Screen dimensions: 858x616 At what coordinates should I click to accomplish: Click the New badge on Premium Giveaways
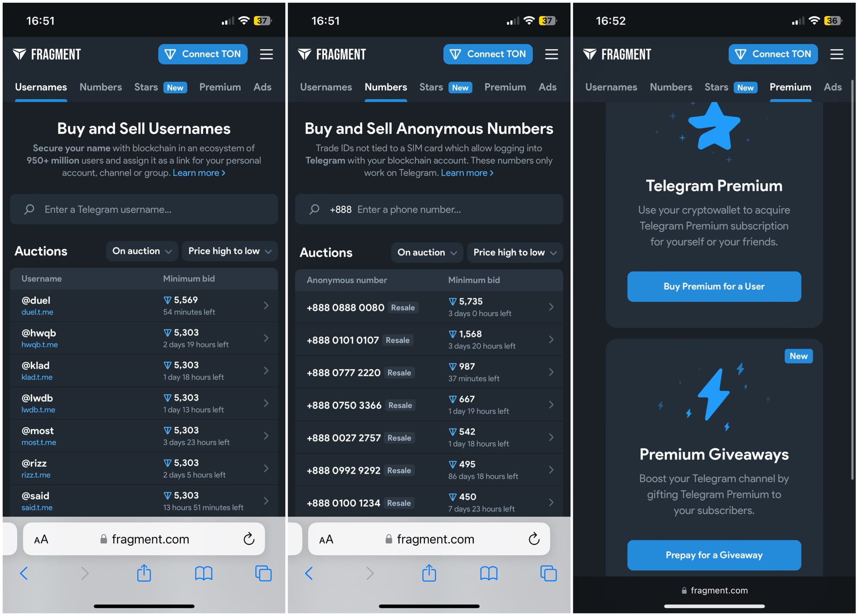click(x=798, y=355)
